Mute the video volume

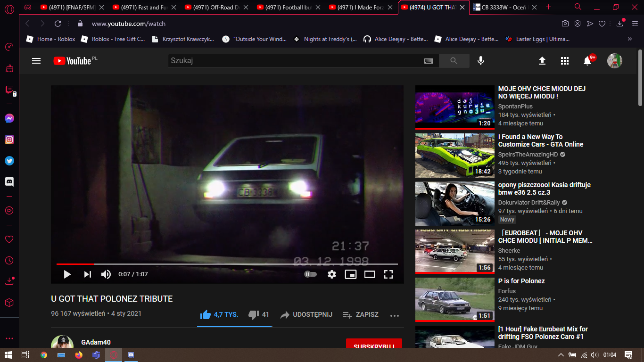point(106,274)
